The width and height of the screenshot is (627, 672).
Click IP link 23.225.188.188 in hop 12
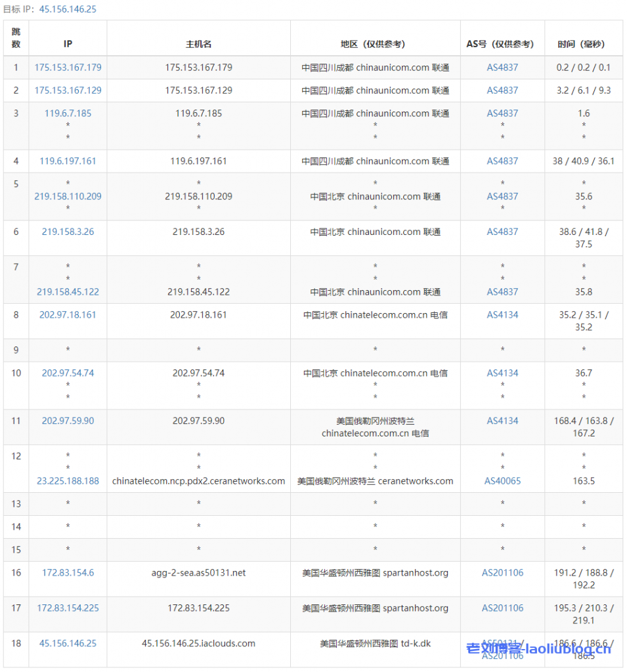pos(68,481)
